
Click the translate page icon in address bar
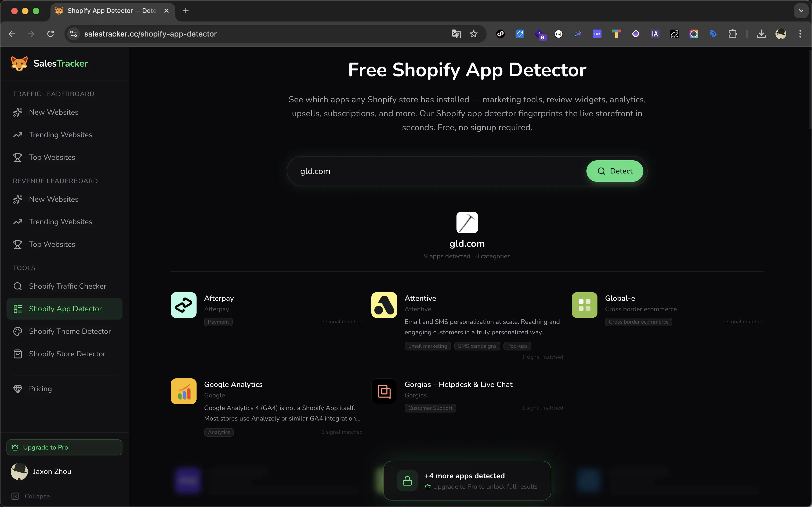tap(456, 34)
